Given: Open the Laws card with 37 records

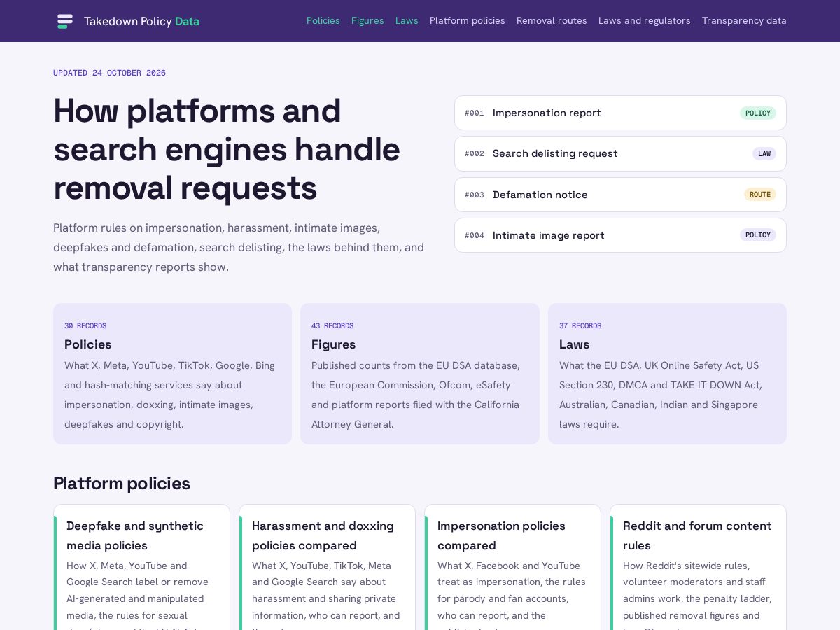Looking at the screenshot, I should pos(667,374).
